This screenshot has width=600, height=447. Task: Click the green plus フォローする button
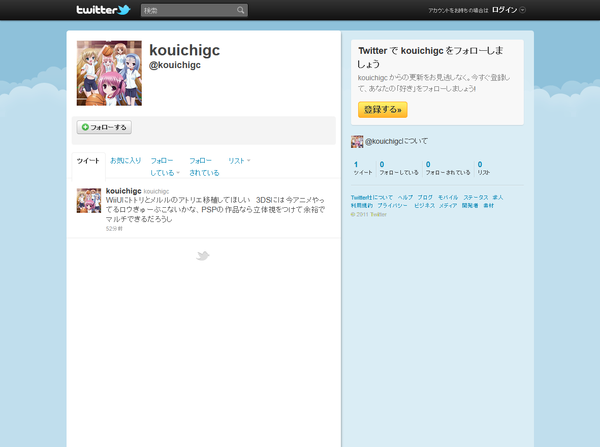tap(104, 127)
